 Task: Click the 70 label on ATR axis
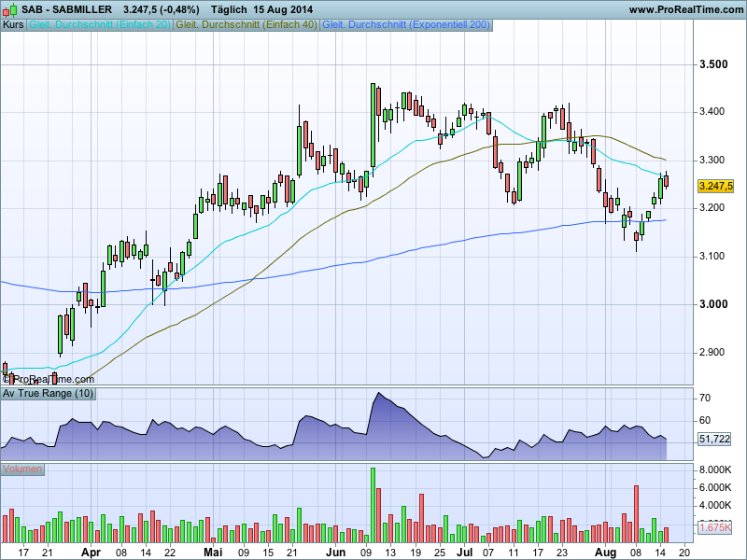click(705, 399)
